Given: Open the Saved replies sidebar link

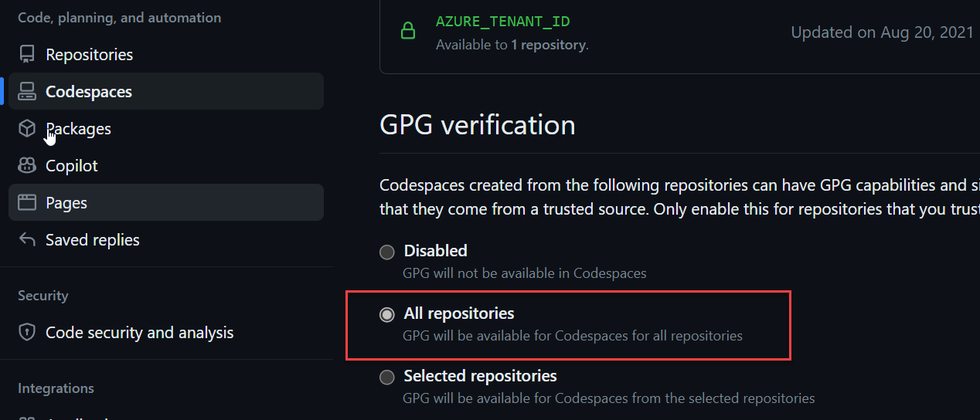Looking at the screenshot, I should click(166, 240).
